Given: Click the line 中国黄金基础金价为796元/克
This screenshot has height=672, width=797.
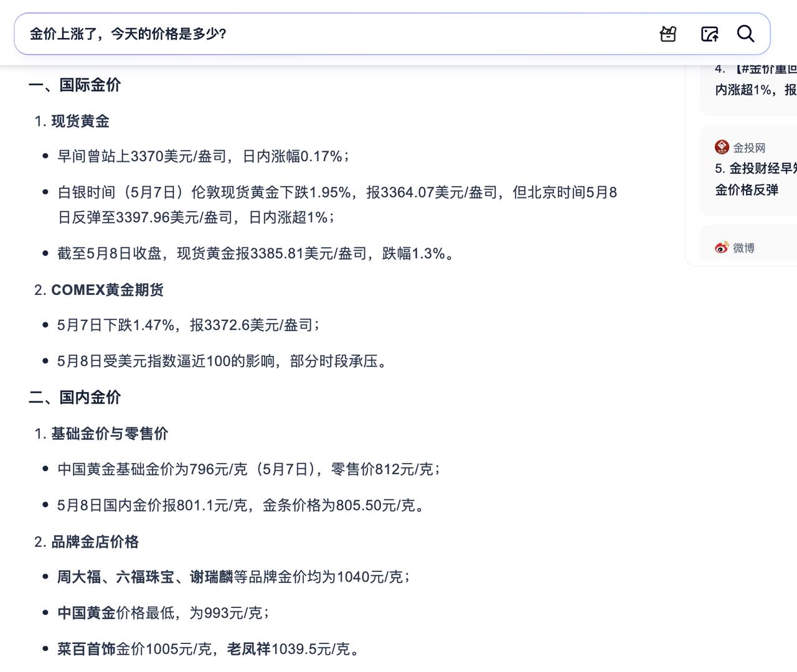Looking at the screenshot, I should click(x=249, y=469).
